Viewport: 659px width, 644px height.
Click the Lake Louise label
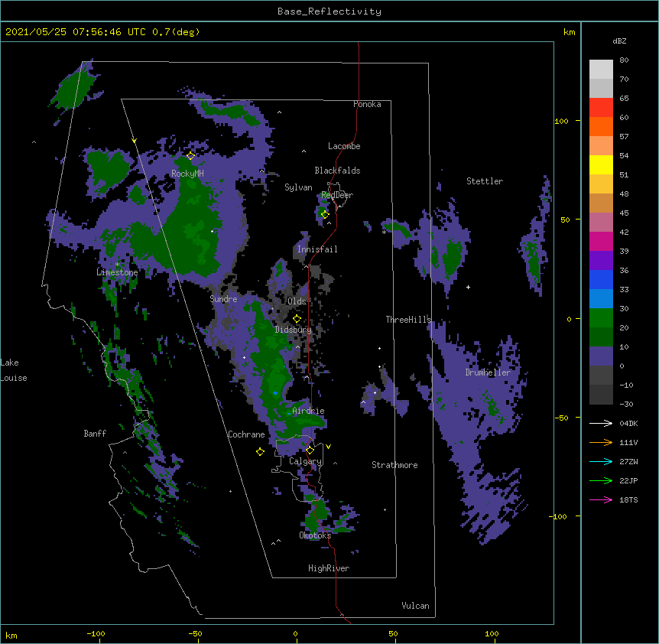[x=14, y=370]
